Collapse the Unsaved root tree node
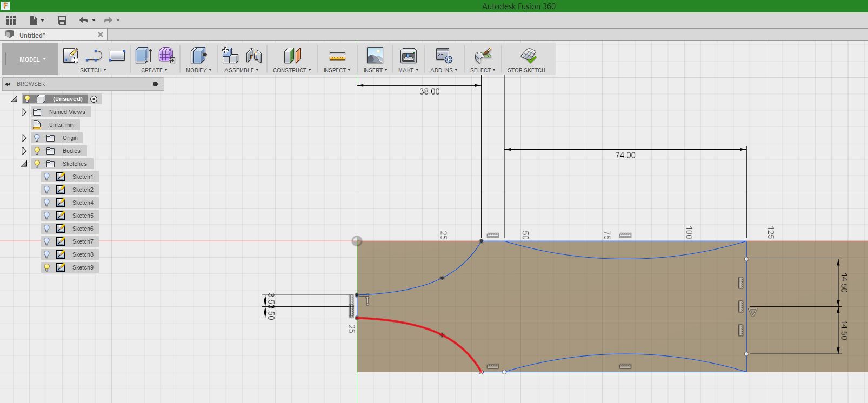868x403 pixels. [15, 99]
